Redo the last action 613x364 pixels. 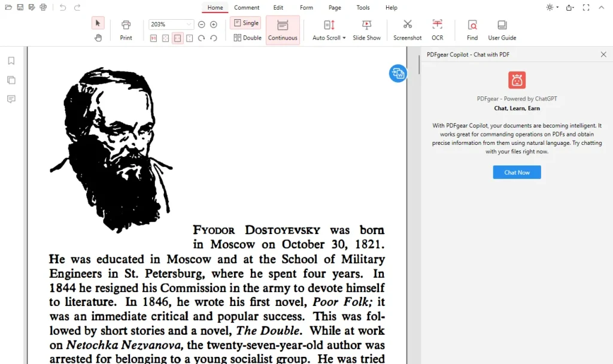coord(77,7)
